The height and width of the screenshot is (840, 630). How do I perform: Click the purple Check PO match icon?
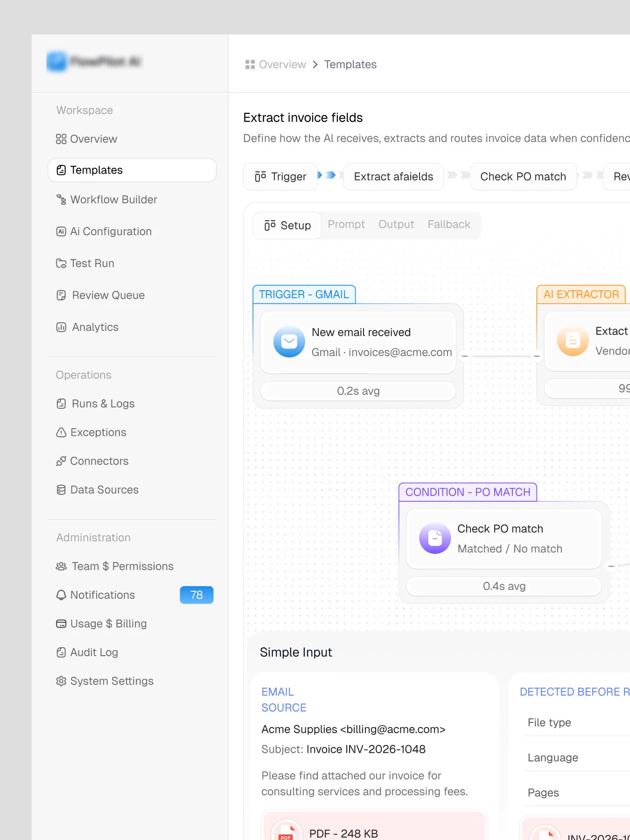point(435,538)
